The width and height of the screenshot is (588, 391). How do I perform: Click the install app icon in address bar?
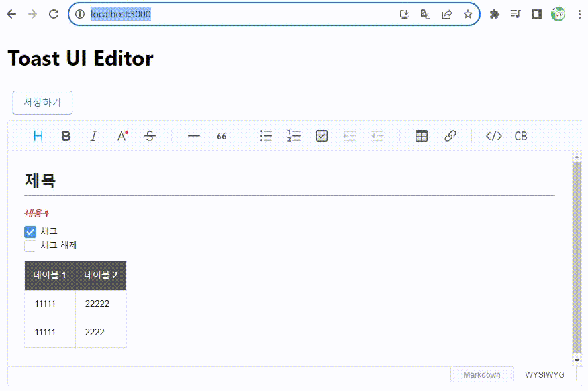(404, 15)
